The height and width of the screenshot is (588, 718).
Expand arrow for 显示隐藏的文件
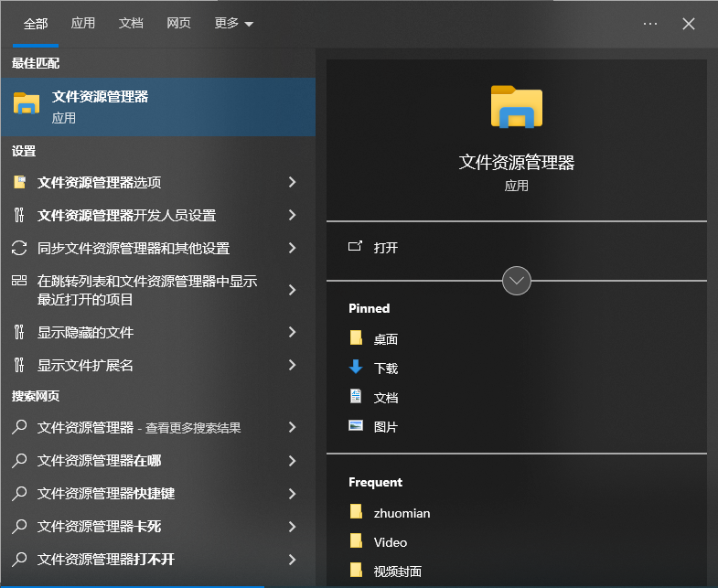coord(292,332)
